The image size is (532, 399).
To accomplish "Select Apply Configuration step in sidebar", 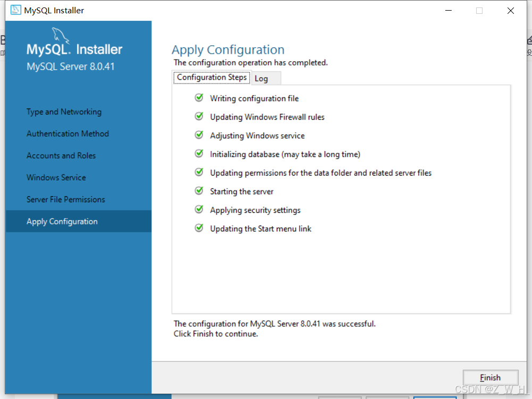I will [79, 221].
